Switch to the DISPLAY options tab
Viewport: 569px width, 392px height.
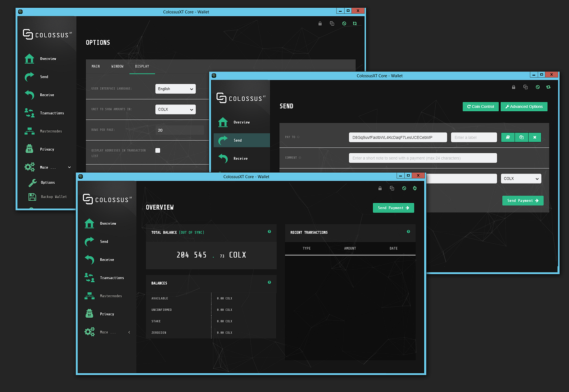tap(142, 66)
